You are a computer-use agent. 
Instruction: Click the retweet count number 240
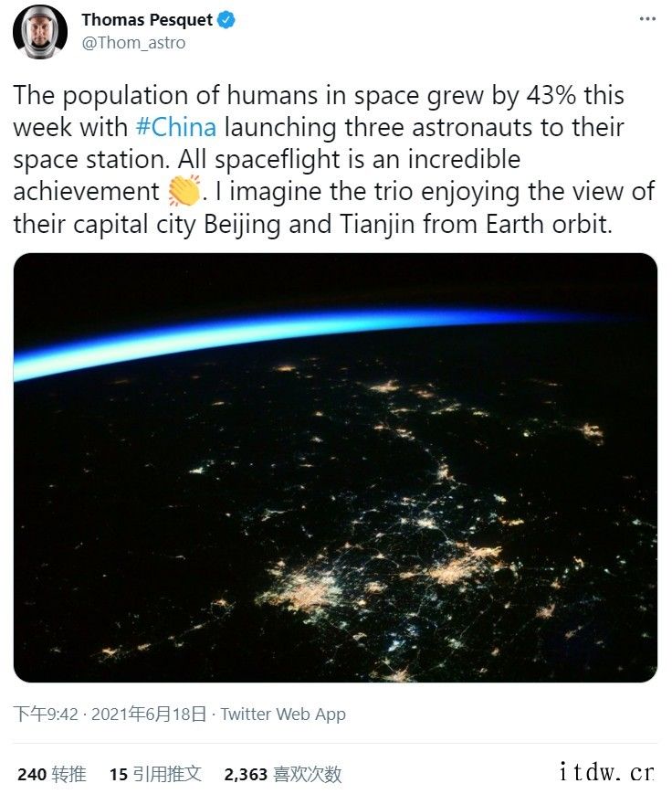point(32,774)
